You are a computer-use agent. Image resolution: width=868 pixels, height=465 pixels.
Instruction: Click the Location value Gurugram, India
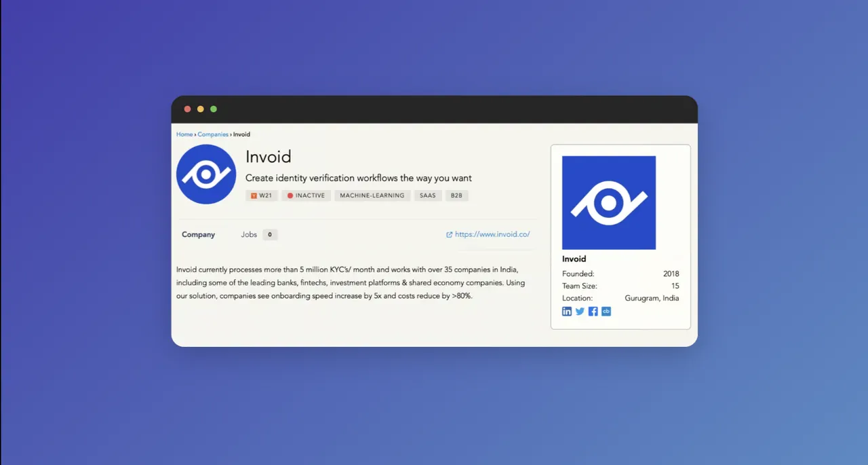tap(652, 298)
